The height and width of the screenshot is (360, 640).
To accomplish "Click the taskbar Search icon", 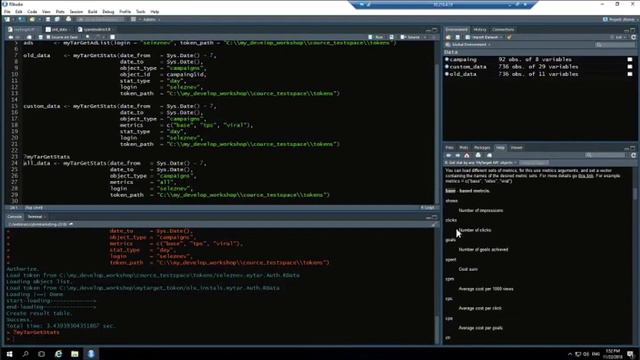I will point(25,353).
